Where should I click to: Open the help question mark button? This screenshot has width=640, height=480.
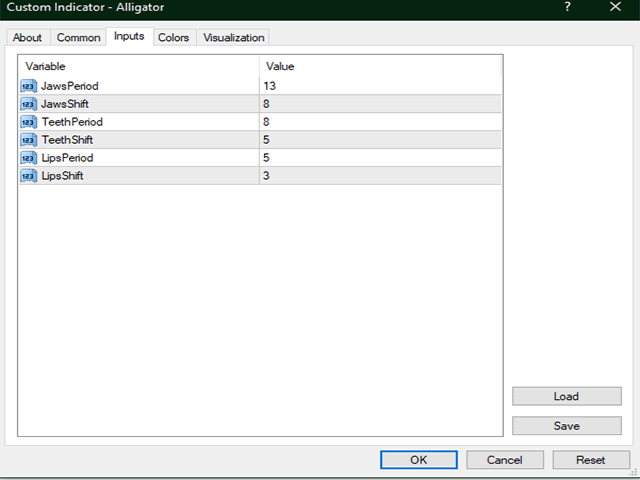point(567,7)
